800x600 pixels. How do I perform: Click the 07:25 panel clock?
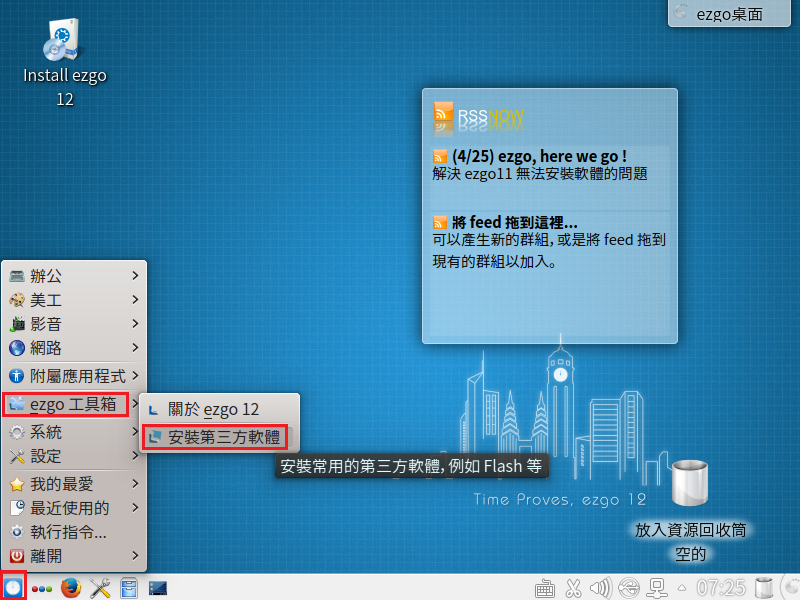click(721, 588)
